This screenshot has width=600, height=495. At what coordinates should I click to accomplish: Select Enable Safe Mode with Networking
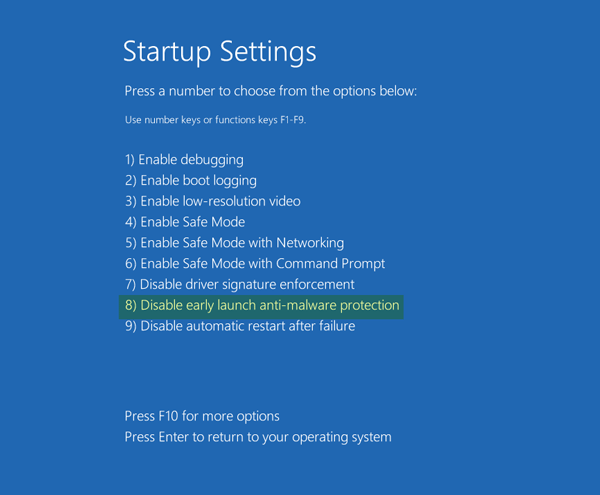point(234,243)
